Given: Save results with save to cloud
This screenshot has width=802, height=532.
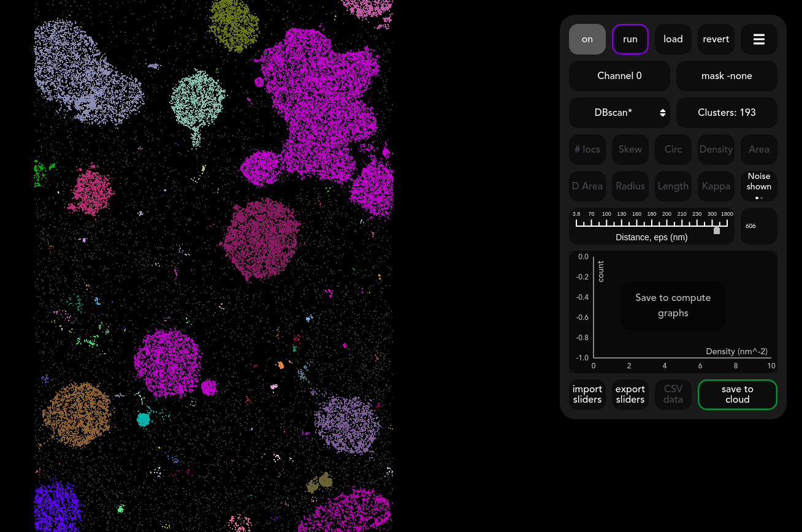Looking at the screenshot, I should [x=737, y=394].
